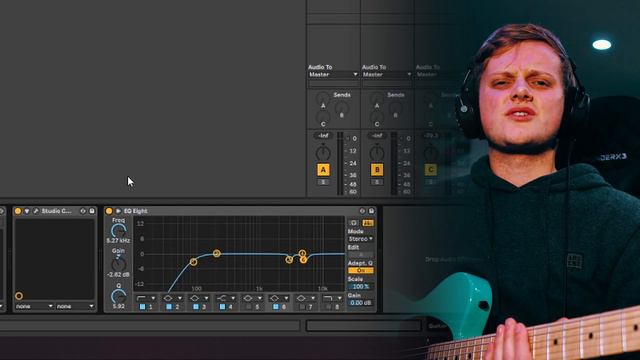Open filter type chooser for band 6

click(x=279, y=298)
